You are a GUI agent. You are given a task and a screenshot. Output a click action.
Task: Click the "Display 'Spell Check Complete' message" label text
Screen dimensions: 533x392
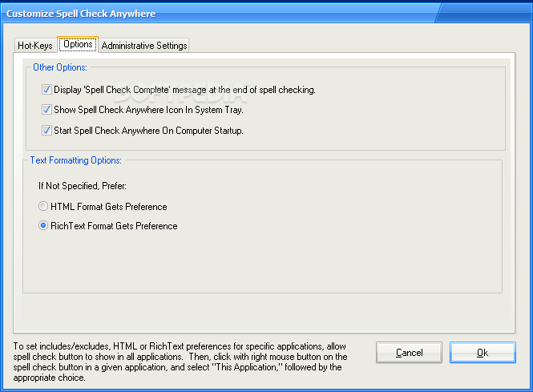tap(184, 90)
